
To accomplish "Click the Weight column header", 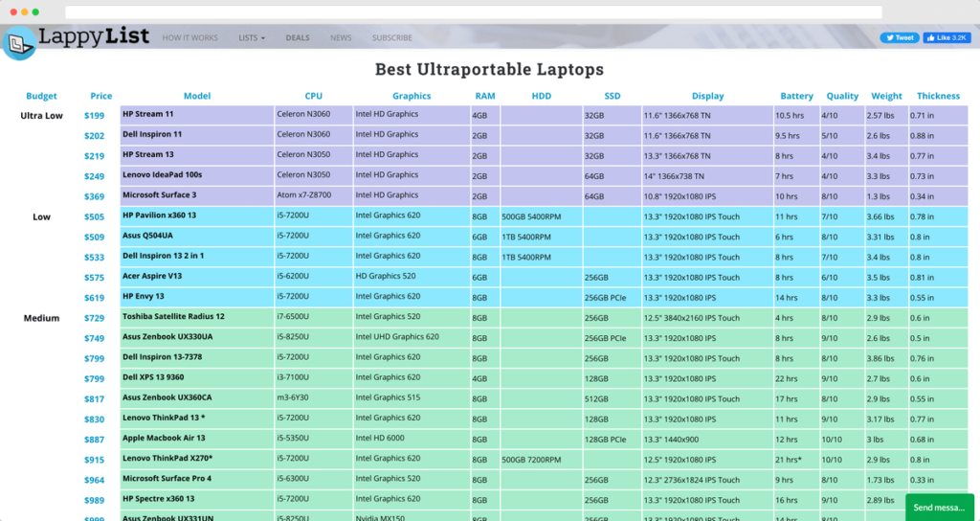I will [x=886, y=96].
